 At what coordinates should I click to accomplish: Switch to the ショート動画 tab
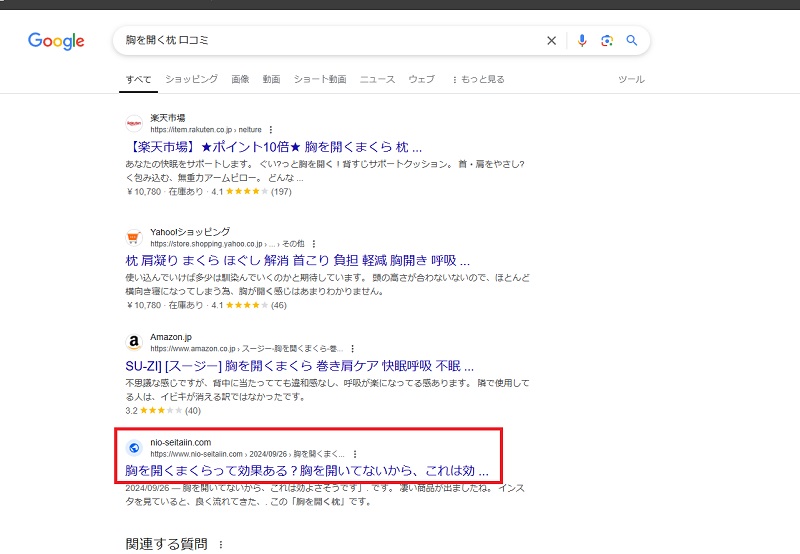point(320,79)
